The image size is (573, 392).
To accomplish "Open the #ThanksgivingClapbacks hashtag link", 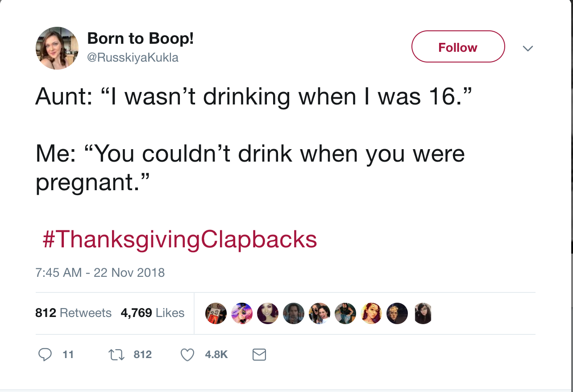I will pyautogui.click(x=180, y=239).
